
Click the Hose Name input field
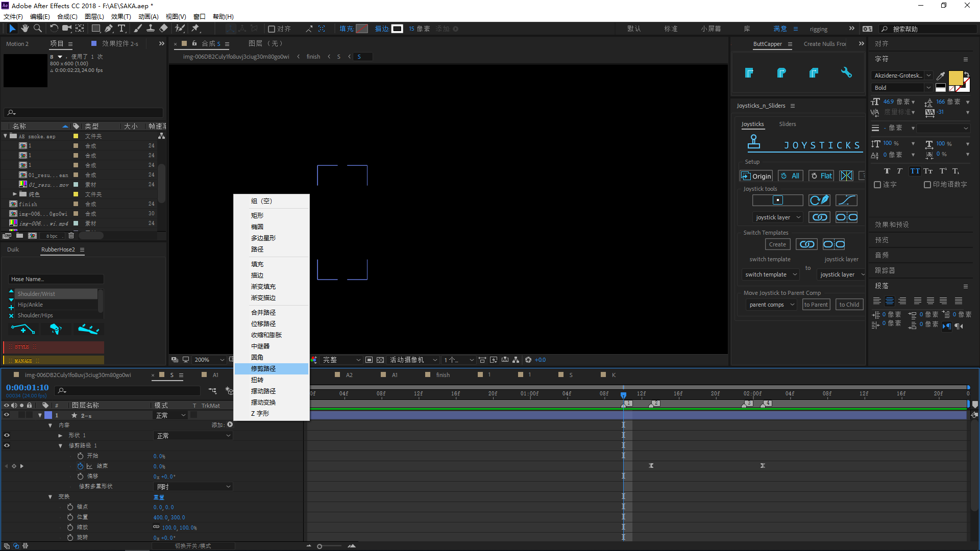[56, 279]
